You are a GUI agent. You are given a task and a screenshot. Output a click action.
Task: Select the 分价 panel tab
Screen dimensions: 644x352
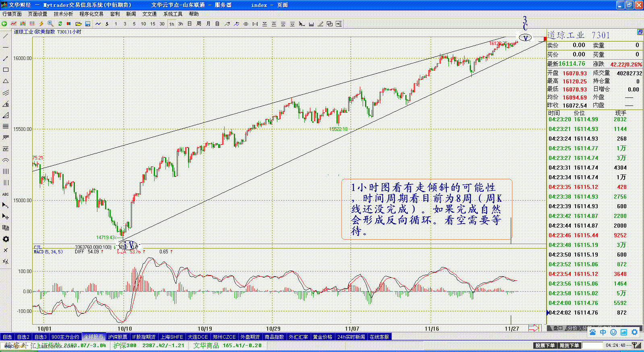point(572,328)
